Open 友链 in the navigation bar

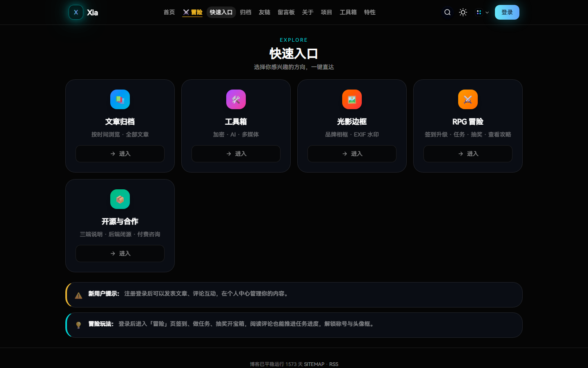click(x=265, y=12)
